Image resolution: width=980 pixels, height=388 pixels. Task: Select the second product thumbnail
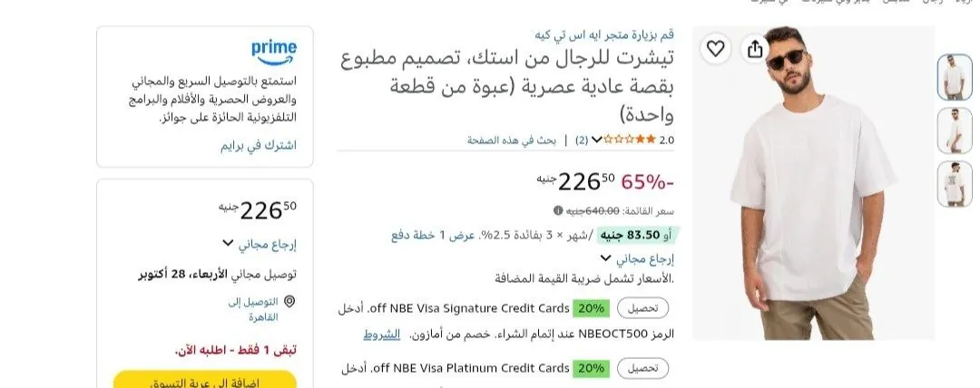pos(955,131)
